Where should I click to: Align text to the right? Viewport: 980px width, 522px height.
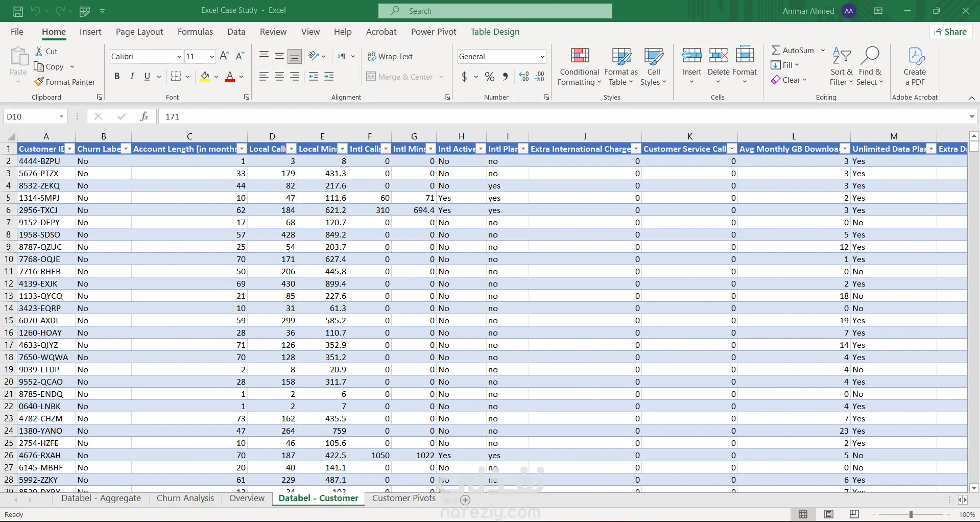[295, 77]
